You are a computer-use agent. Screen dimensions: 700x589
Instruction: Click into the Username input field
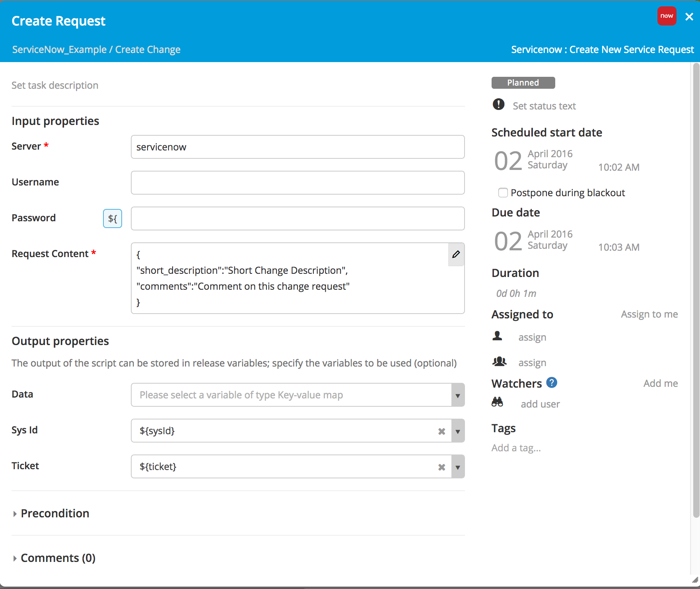[298, 183]
